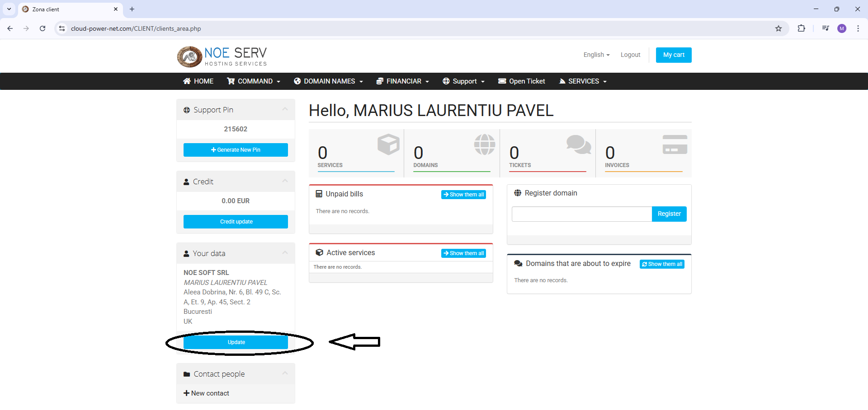868x410 pixels.
Task: Collapse the Your data panel
Action: (x=285, y=253)
